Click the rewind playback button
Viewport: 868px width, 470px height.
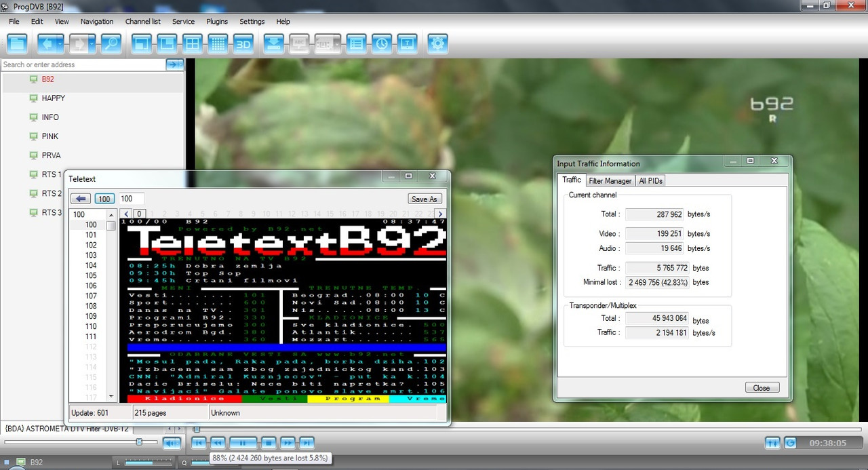[x=217, y=443]
